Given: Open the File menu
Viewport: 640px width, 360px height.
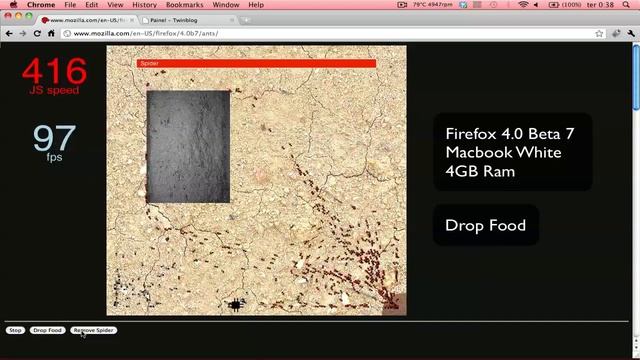Looking at the screenshot, I should (70, 5).
